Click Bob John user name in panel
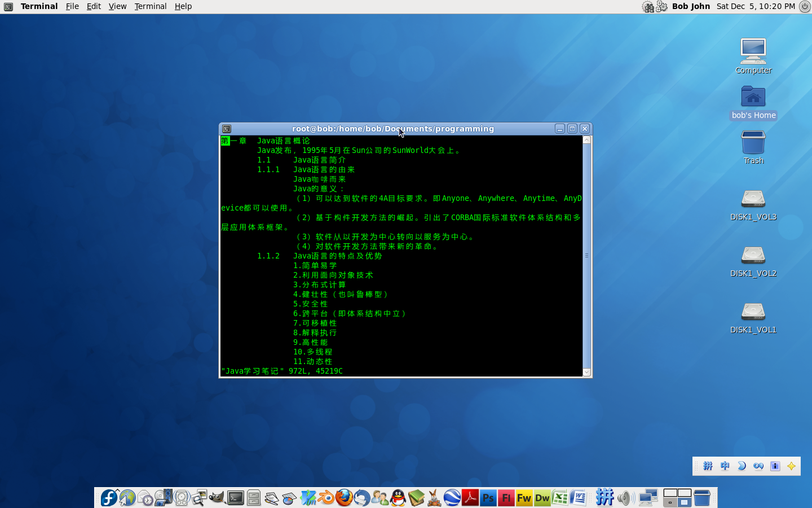812x508 pixels. tap(691, 6)
